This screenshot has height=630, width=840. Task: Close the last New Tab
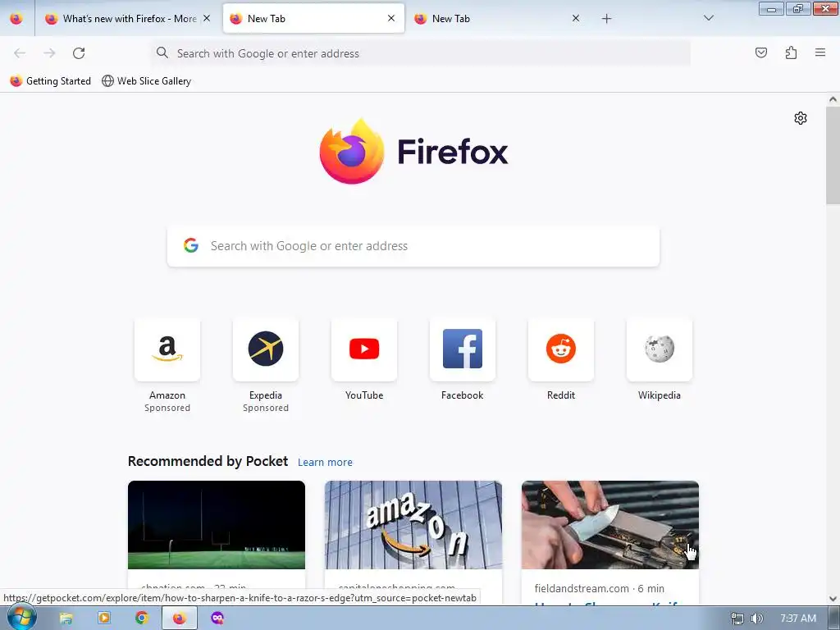(576, 18)
